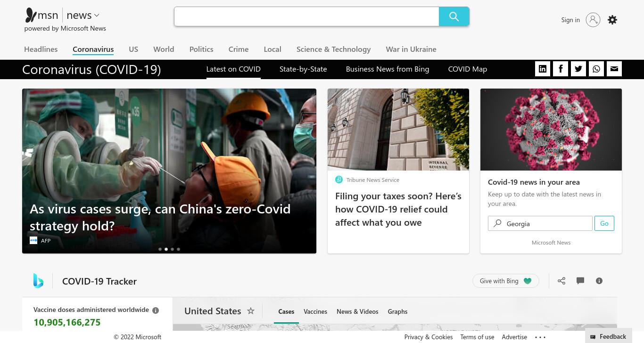Click Tribune News Service source icon
Viewport: 644px width, 343px height.
tap(339, 180)
